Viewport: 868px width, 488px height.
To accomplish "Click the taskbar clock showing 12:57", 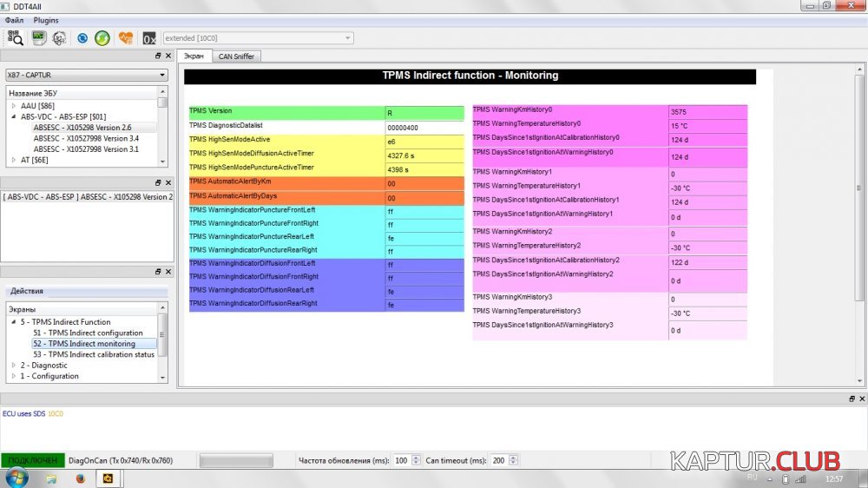I will pos(834,479).
